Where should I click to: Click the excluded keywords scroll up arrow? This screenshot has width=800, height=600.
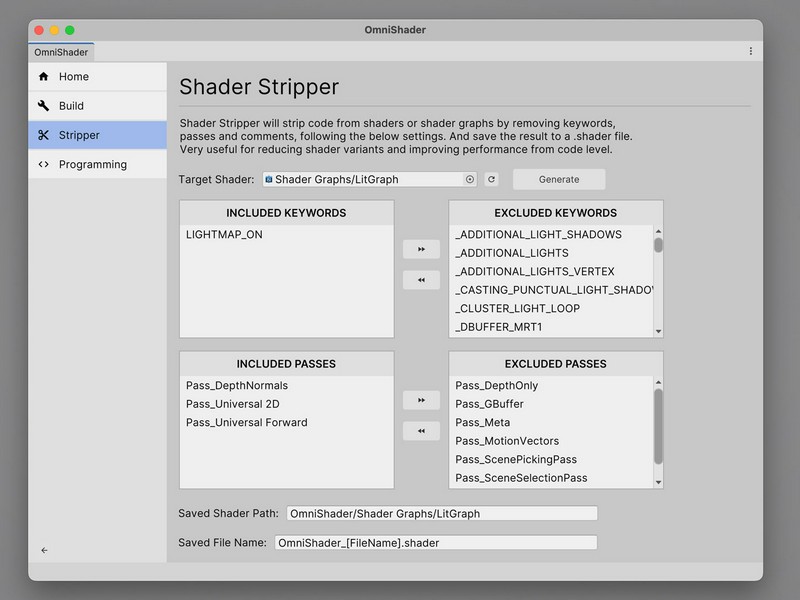click(658, 231)
